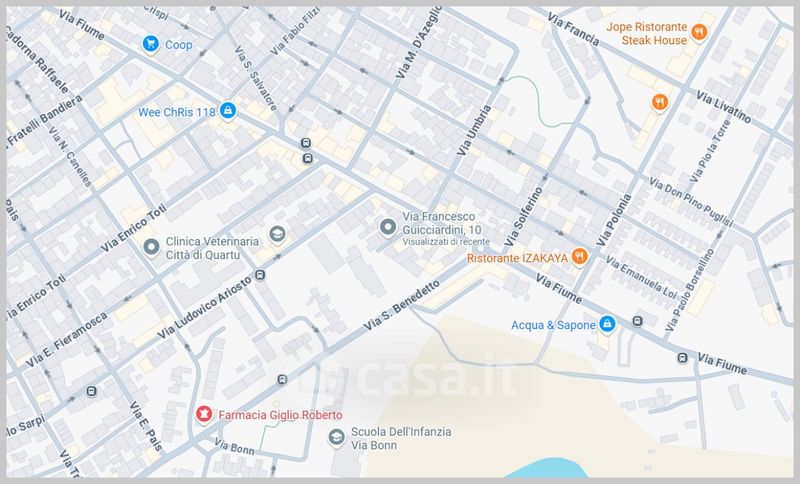The width and height of the screenshot is (800, 484).
Task: Click the bus stop icon on Via Ludovico Ariosto
Action: coord(260,275)
